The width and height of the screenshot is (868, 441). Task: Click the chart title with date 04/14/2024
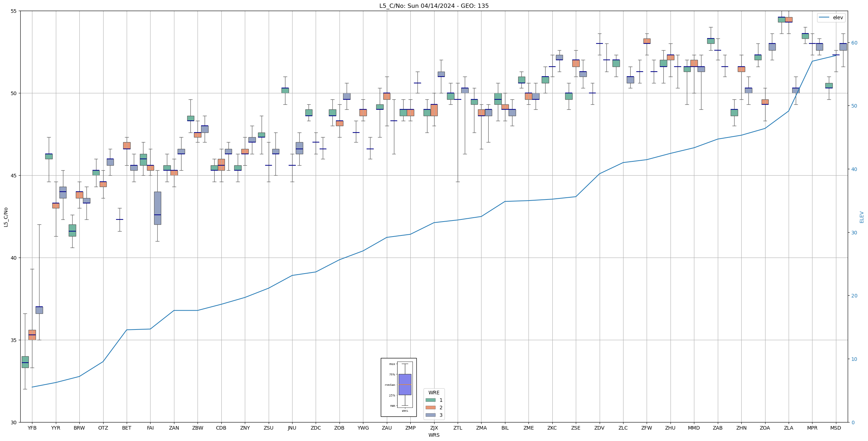[434, 6]
